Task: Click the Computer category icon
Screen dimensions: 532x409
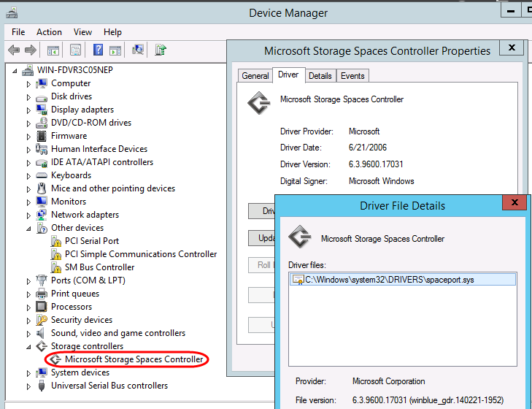Action: tap(42, 83)
